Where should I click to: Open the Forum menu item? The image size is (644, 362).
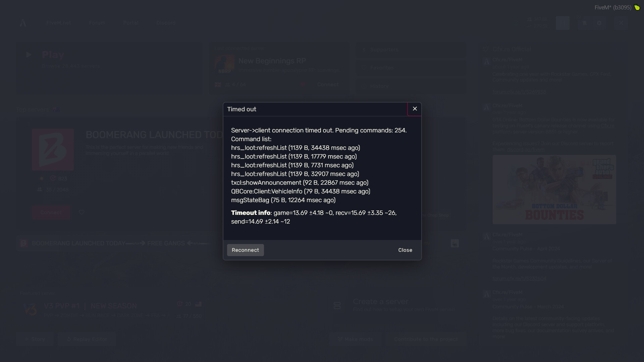[x=97, y=23]
